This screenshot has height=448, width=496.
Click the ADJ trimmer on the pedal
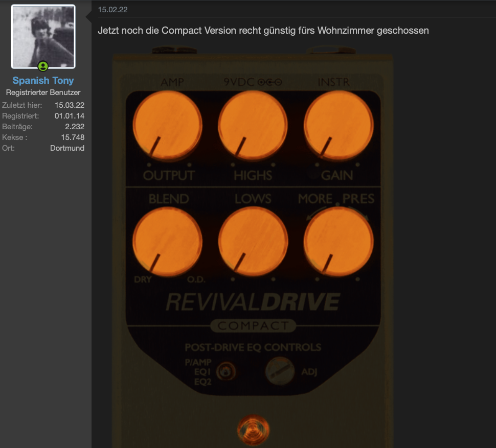pos(280,371)
